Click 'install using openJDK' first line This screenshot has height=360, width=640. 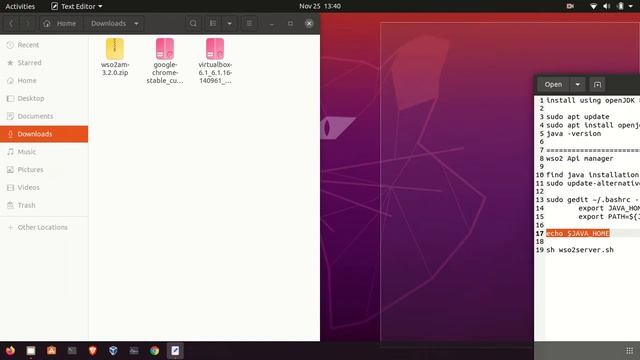click(x=593, y=100)
